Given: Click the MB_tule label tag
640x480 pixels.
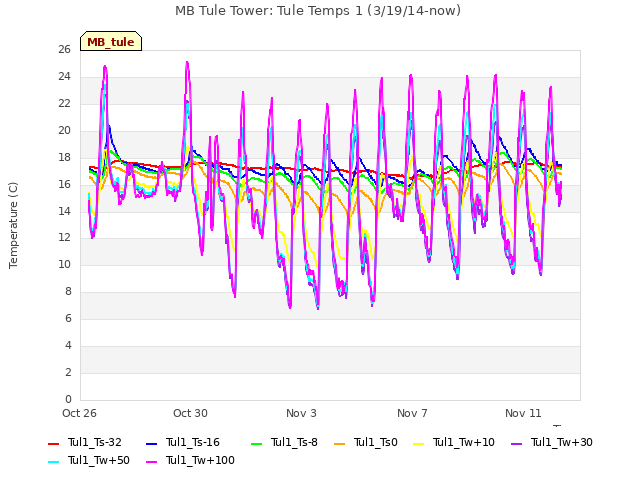Looking at the screenshot, I should [x=111, y=41].
